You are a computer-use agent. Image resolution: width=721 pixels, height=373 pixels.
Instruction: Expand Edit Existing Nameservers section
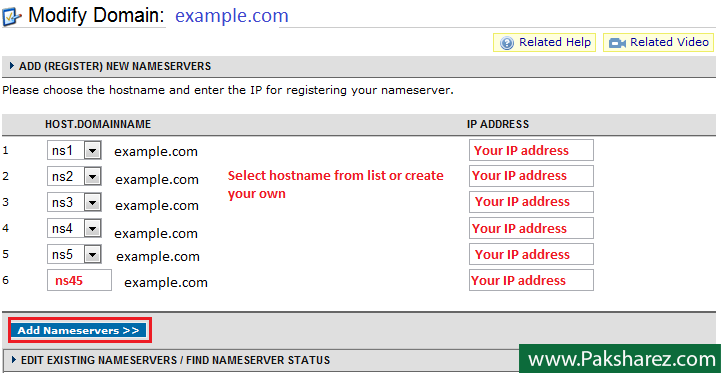click(14, 360)
